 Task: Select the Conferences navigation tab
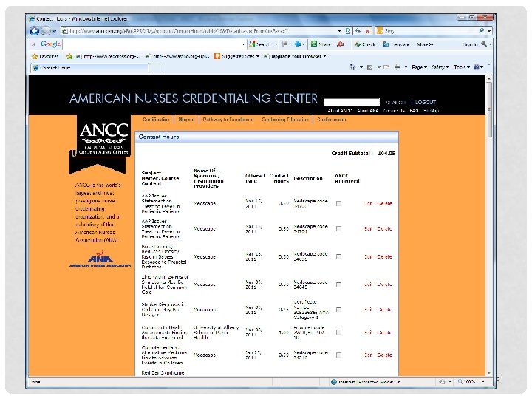tap(332, 120)
